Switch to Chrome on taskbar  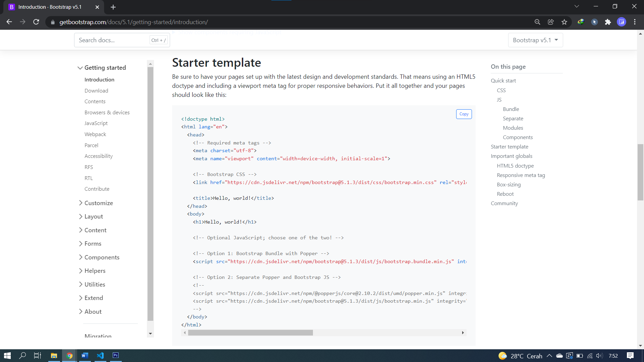click(x=69, y=356)
